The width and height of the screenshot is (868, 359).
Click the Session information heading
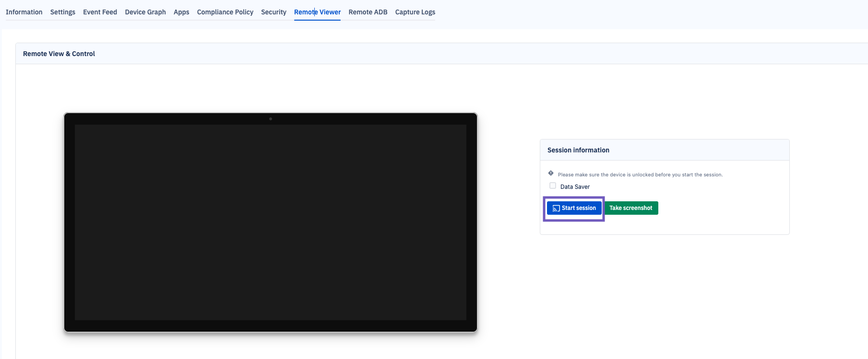click(x=578, y=150)
